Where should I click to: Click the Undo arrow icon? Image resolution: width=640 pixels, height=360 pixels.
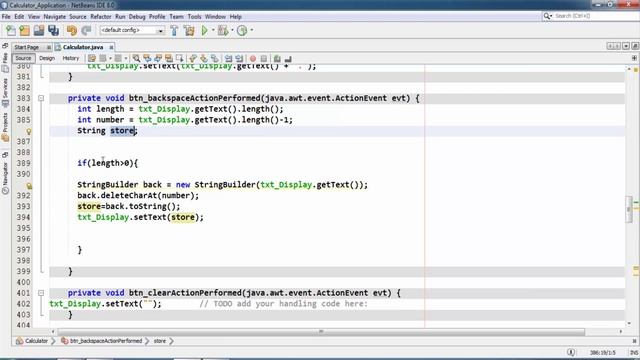pyautogui.click(x=72, y=31)
